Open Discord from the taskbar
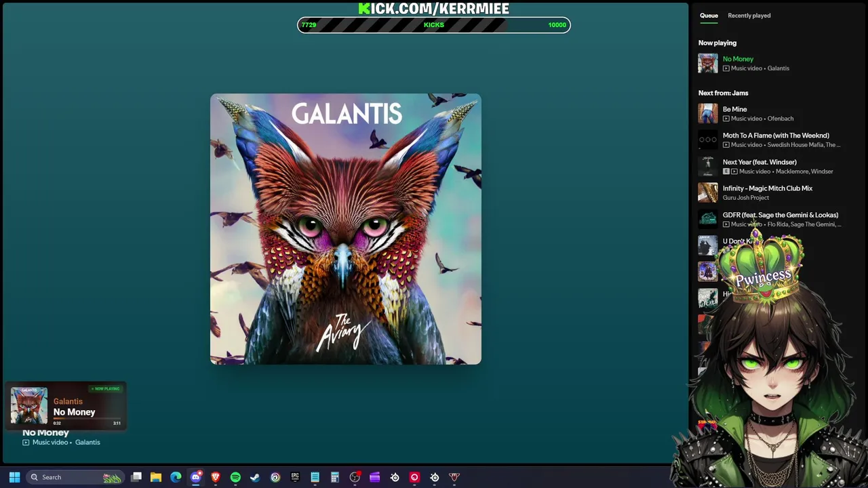868x488 pixels. [x=196, y=477]
